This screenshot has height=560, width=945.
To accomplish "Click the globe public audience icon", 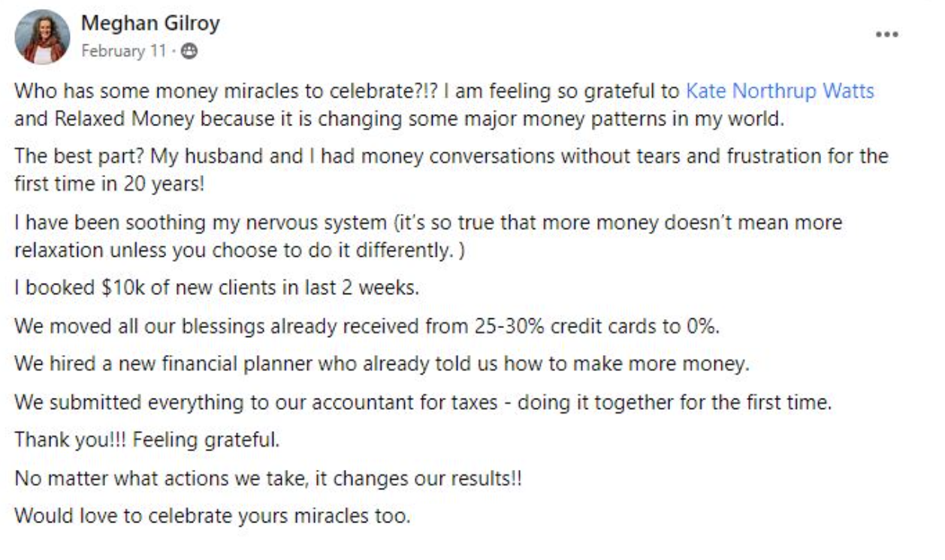I will pos(190,51).
